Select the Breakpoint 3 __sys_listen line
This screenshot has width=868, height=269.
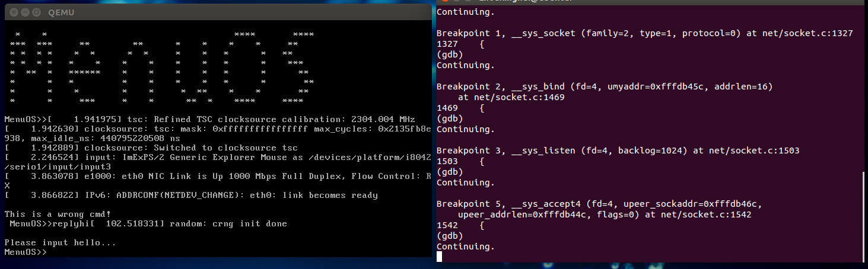pos(617,151)
